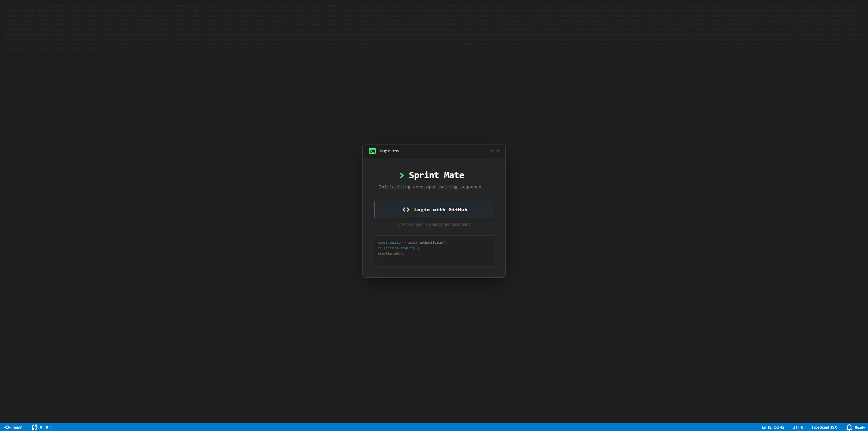Click Login with GitHub

tap(434, 210)
